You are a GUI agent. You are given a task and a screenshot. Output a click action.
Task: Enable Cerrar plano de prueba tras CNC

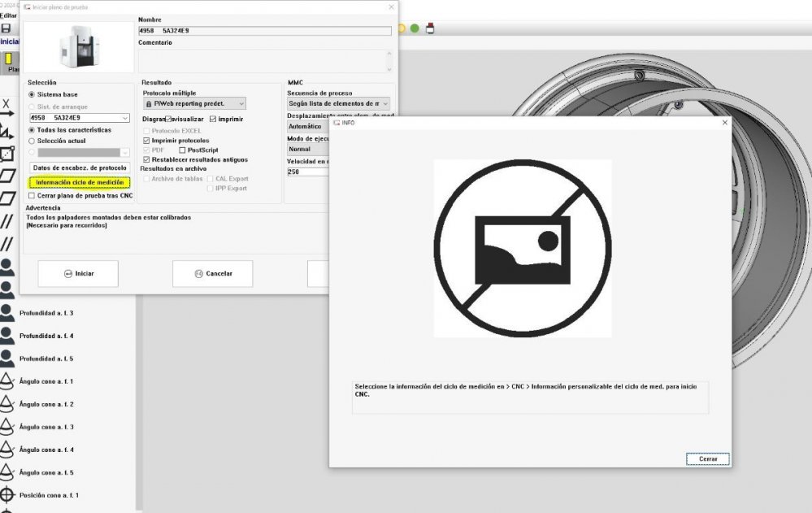(32, 196)
